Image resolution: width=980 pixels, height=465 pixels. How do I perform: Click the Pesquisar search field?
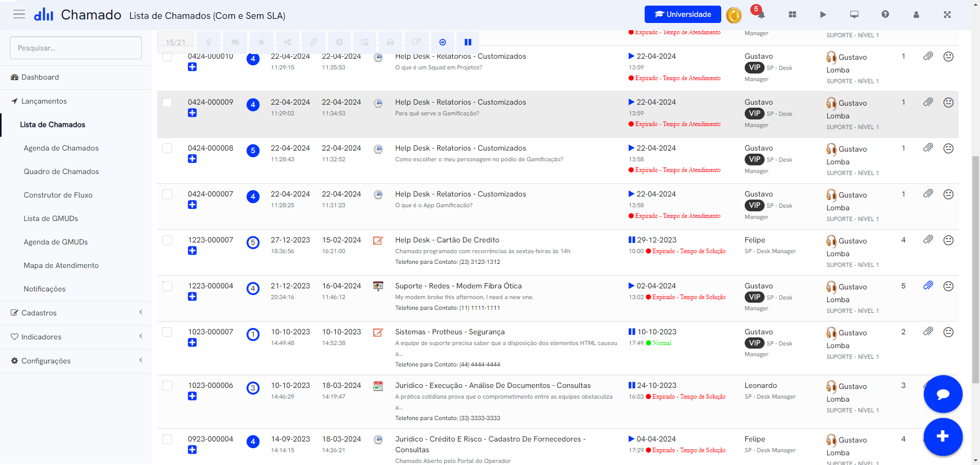[76, 47]
